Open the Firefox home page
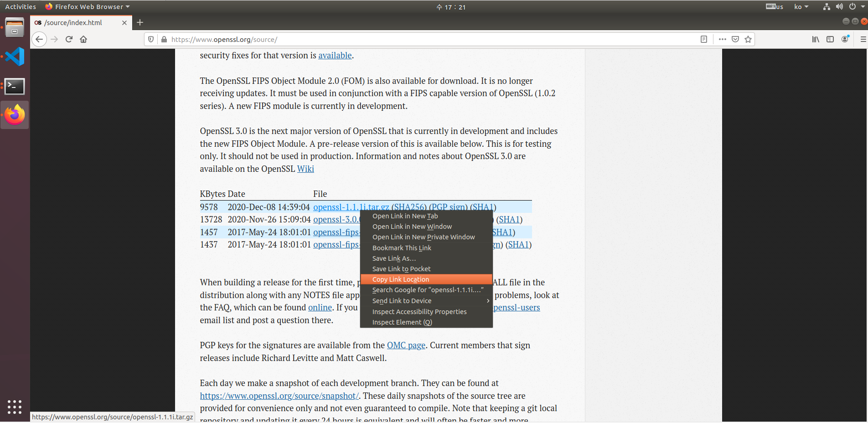 coord(83,39)
